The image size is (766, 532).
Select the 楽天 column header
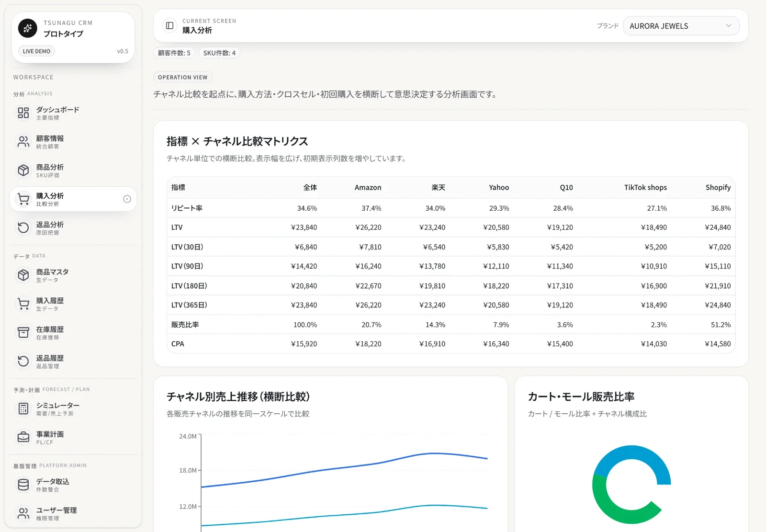(x=438, y=188)
